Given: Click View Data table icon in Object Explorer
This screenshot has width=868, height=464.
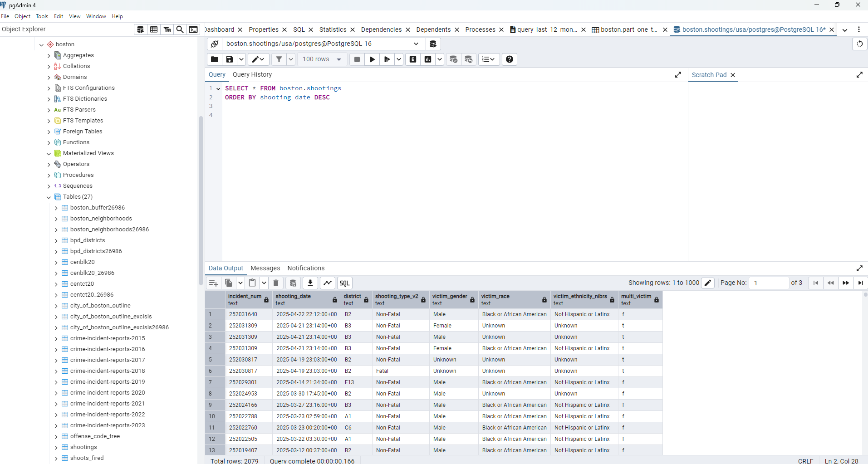Looking at the screenshot, I should click(x=154, y=29).
